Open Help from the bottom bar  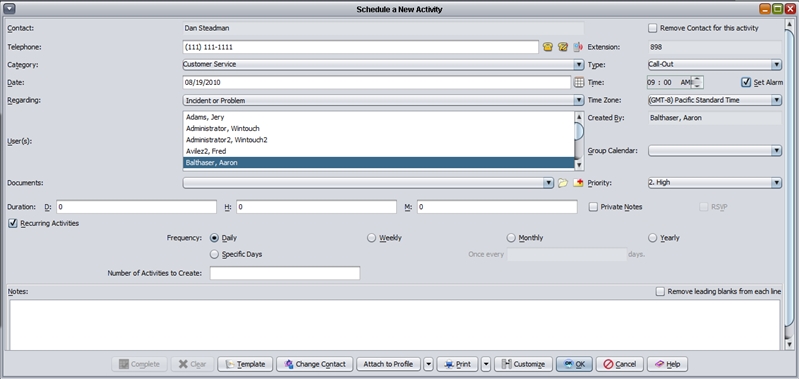tap(667, 364)
